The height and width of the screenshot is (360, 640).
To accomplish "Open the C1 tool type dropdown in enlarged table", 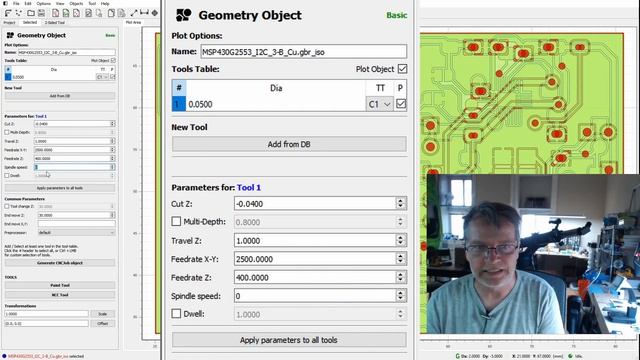I will [x=380, y=104].
